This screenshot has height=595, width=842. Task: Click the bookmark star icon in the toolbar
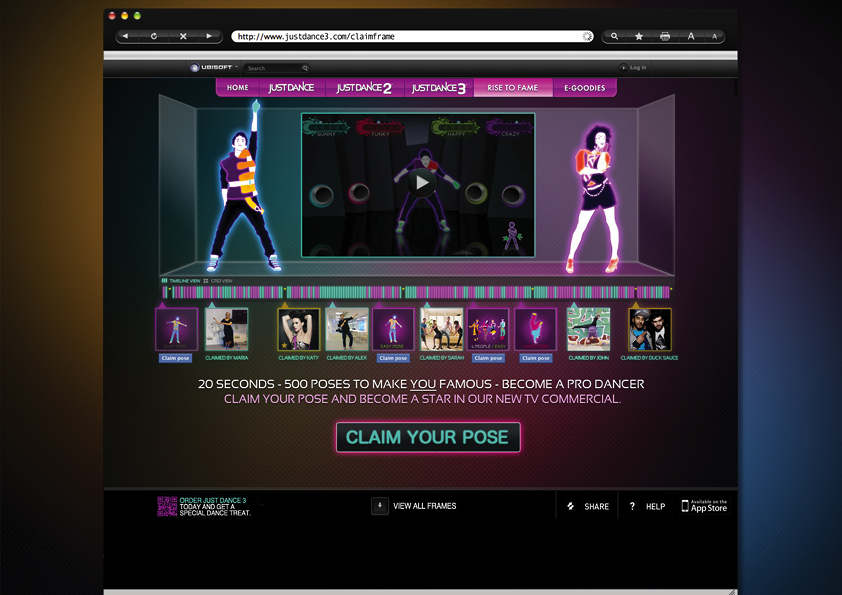[x=639, y=36]
